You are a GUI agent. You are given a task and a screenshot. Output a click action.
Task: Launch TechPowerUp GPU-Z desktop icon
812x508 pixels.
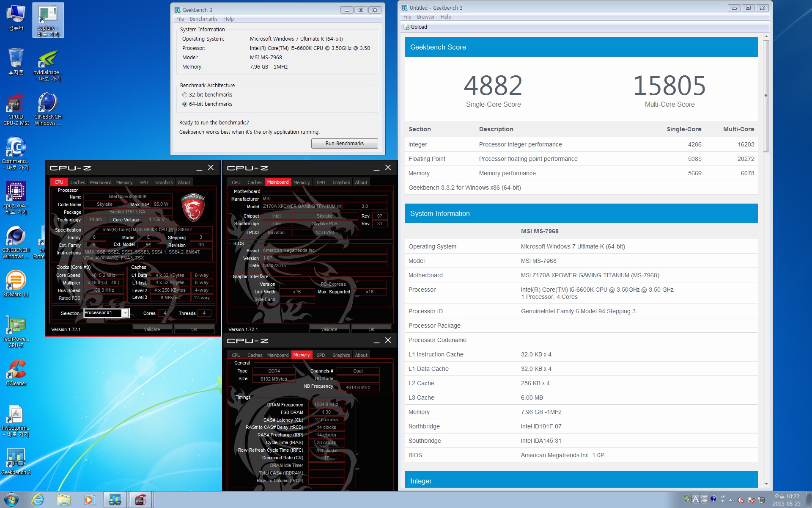click(x=16, y=331)
